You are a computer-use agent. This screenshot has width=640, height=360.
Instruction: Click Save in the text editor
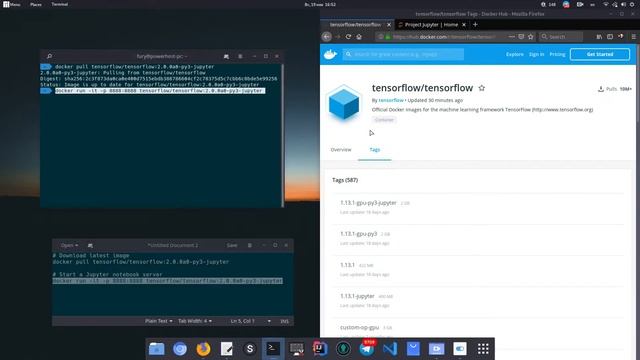click(x=232, y=245)
